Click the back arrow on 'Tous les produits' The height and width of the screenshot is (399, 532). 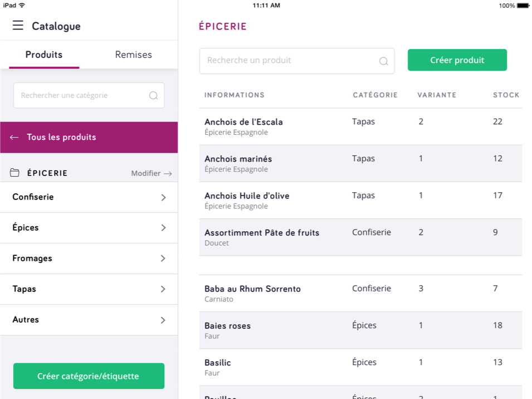point(14,137)
